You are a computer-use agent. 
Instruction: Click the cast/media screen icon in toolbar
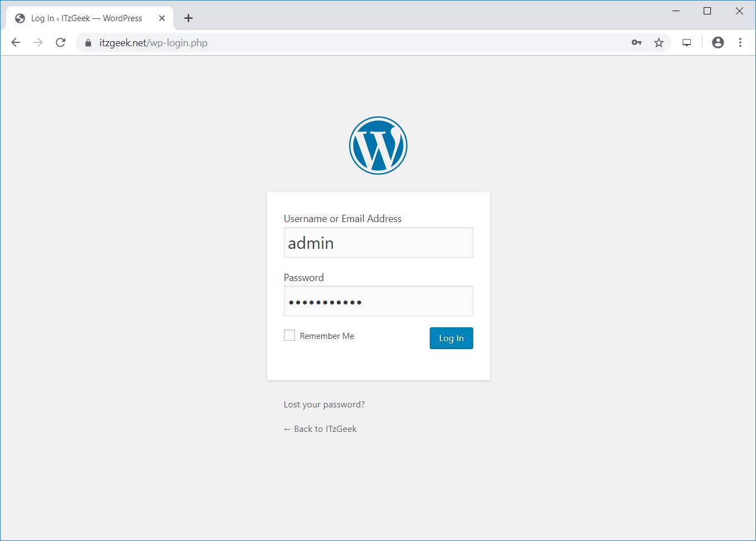[x=686, y=43]
